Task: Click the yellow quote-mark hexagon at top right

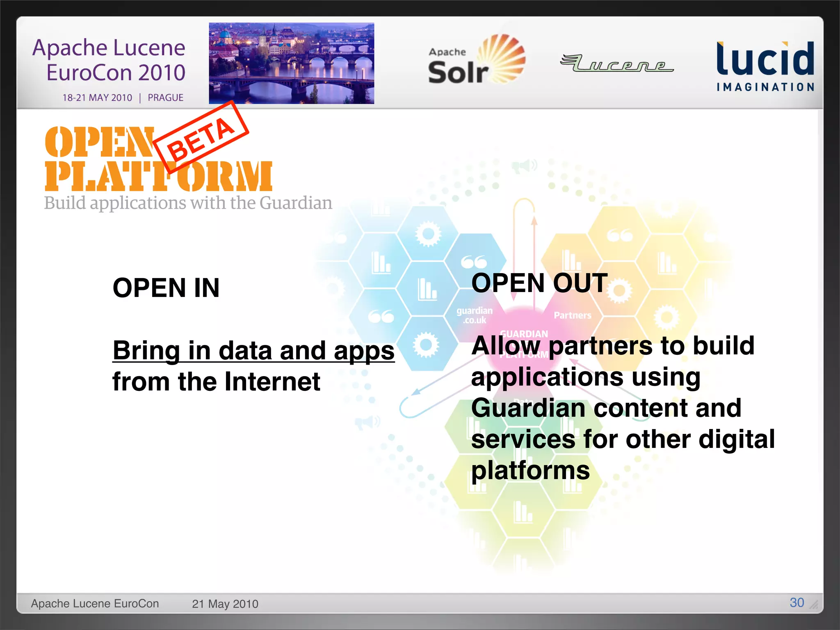Action: click(x=619, y=234)
